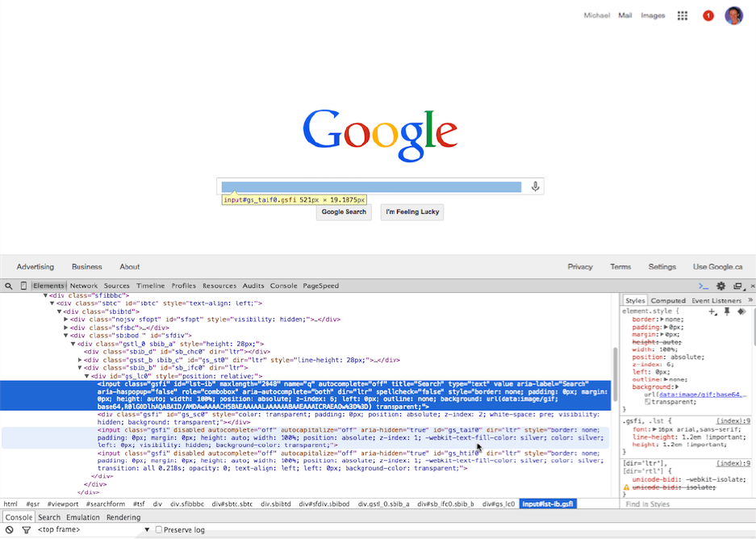Select breadcrumb div#sfdiv.sbibod
Screen dimensions: 756x539
[324, 504]
